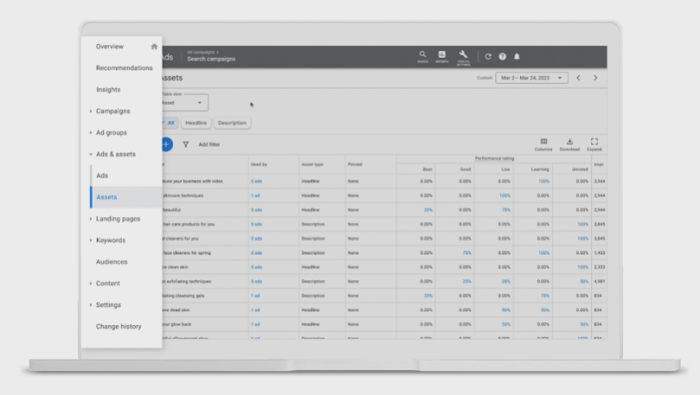This screenshot has height=395, width=700.
Task: Click the Expand fullscreen icon
Action: (x=594, y=144)
